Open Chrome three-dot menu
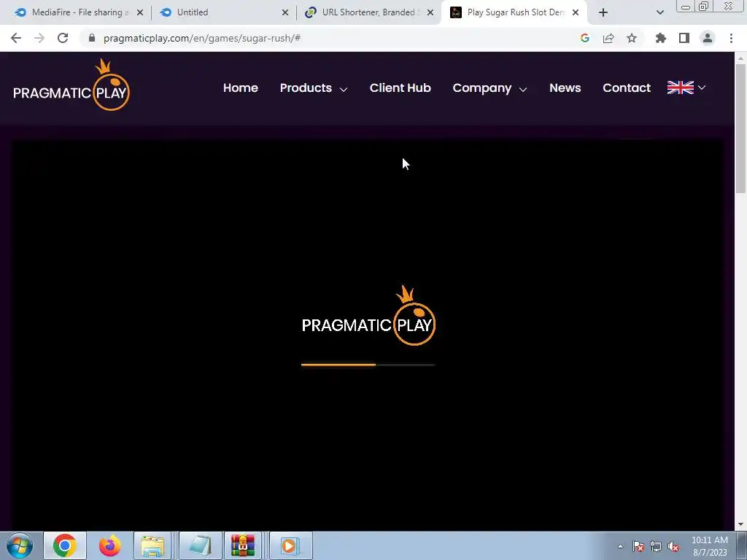 click(731, 38)
